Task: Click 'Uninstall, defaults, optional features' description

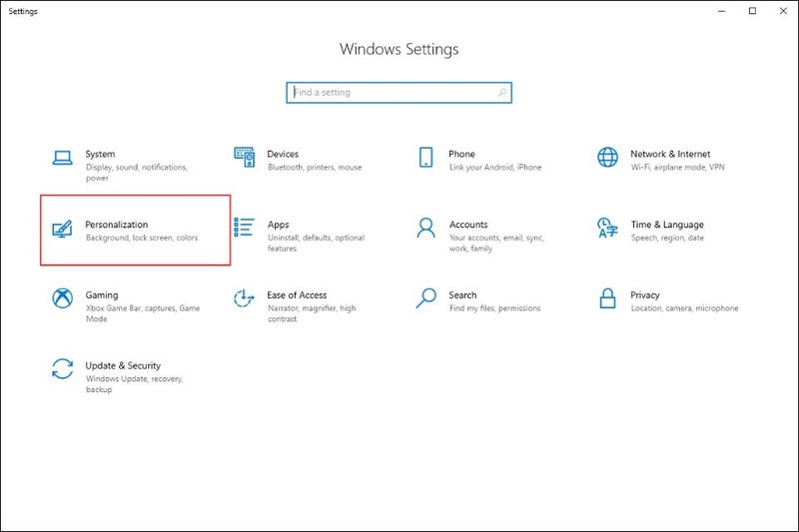Action: 316,243
